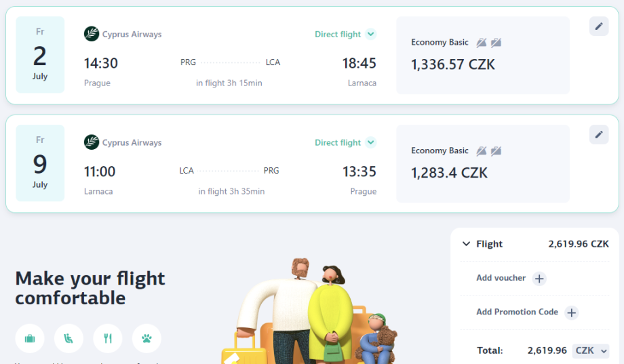Image resolution: width=624 pixels, height=364 pixels.
Task: Expand Direct flight details for return flight
Action: coord(370,142)
